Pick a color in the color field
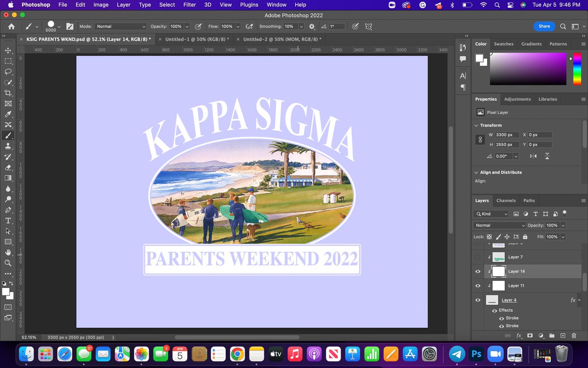Image resolution: width=588 pixels, height=368 pixels. pyautogui.click(x=528, y=69)
